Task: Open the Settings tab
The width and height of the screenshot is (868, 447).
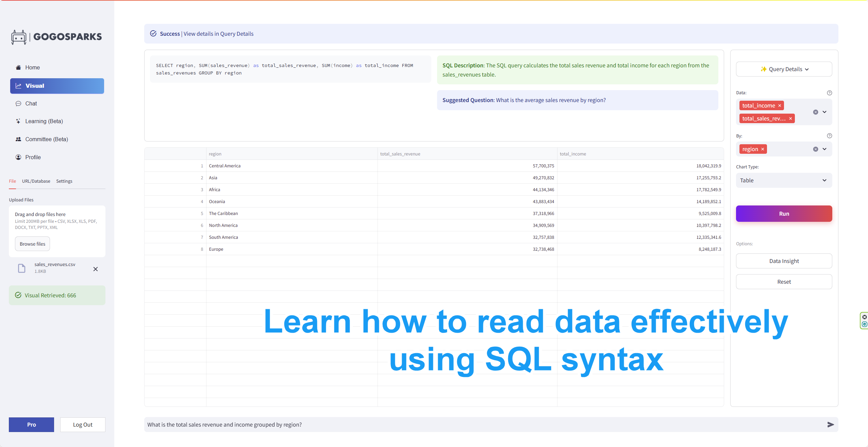Action: tap(64, 181)
